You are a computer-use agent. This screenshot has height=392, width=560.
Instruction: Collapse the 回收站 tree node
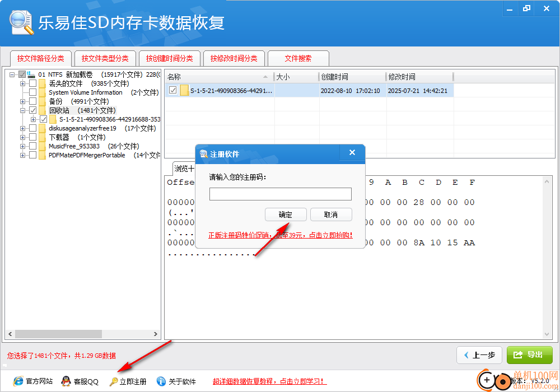tap(22, 110)
